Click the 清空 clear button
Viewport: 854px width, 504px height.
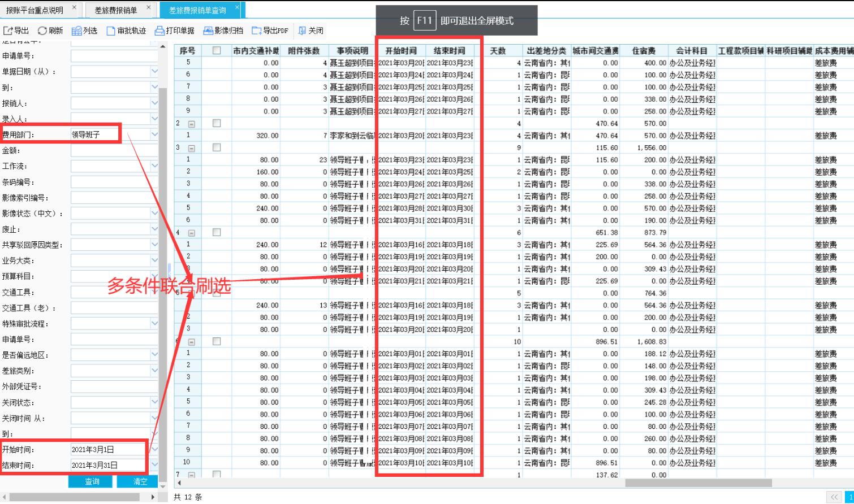pyautogui.click(x=140, y=481)
